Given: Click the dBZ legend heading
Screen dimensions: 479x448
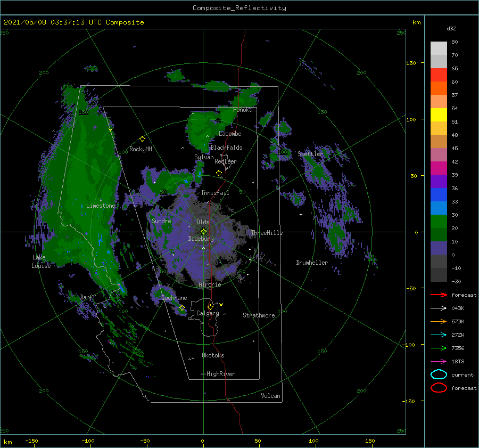Looking at the screenshot, I should tap(451, 28).
